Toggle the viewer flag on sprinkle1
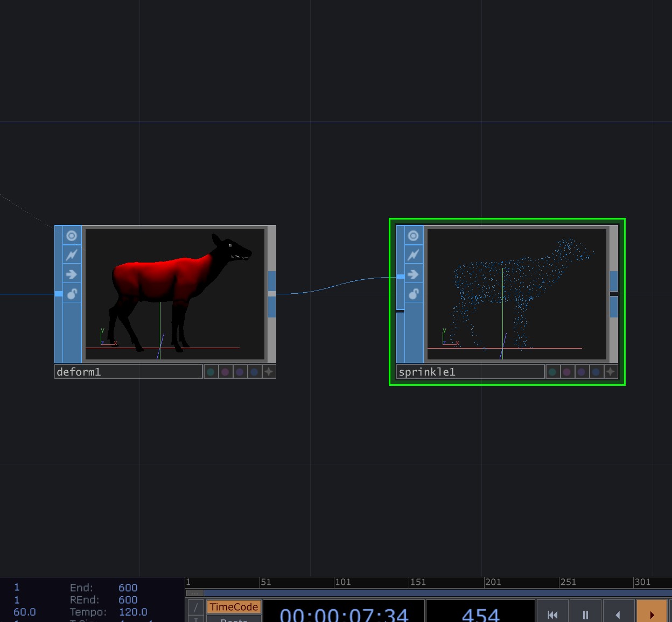This screenshot has width=672, height=622. (x=413, y=235)
